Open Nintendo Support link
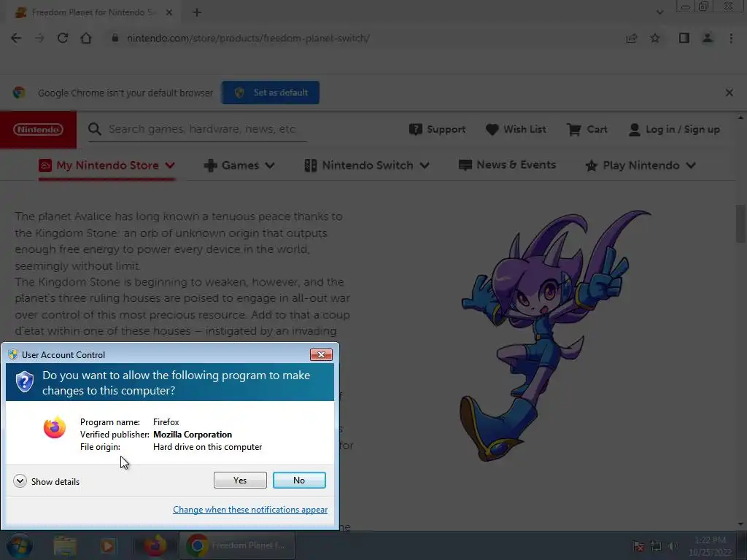The image size is (747, 560). point(438,129)
